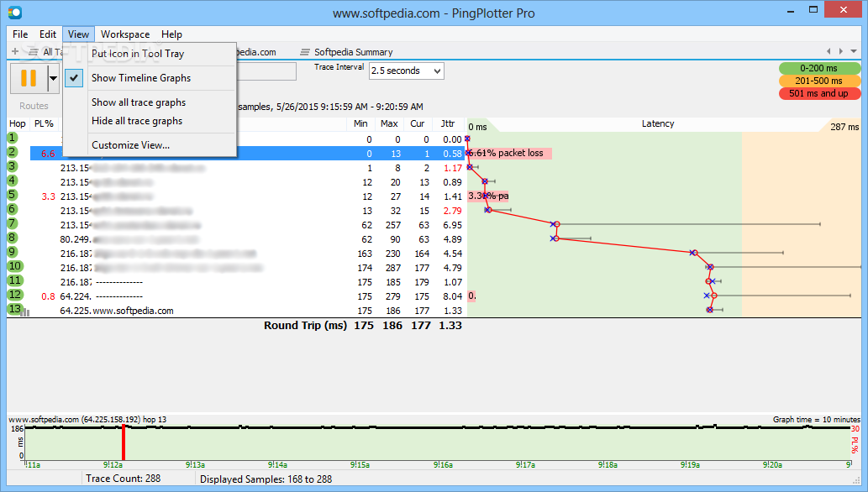Click the 6.6 packet loss value for hop 2
This screenshot has width=868, height=492.
pos(48,154)
